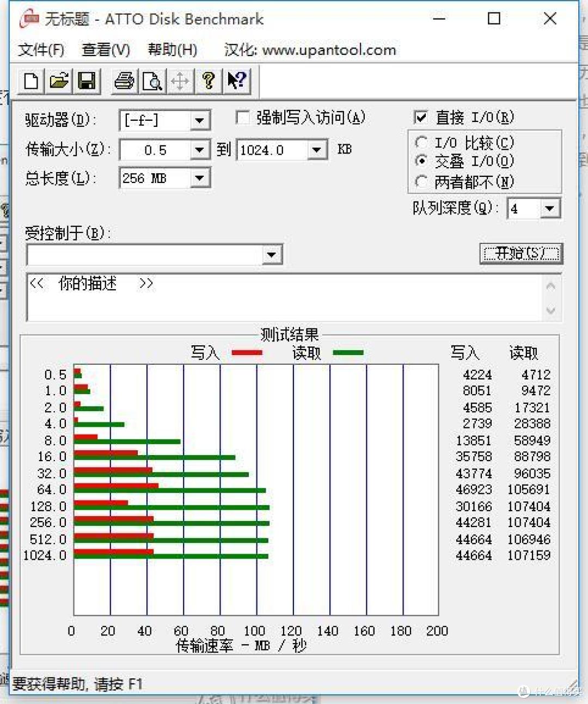Click the 汉化: www.upantool.com text
588x704 pixels.
tap(310, 50)
